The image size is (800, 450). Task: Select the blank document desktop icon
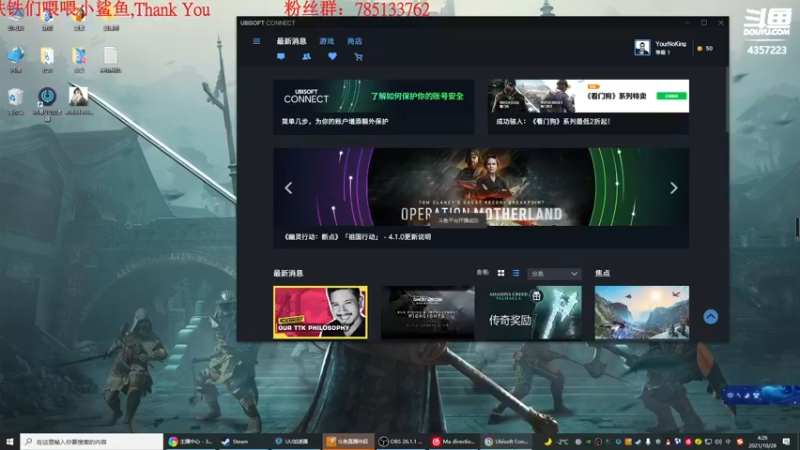click(111, 59)
